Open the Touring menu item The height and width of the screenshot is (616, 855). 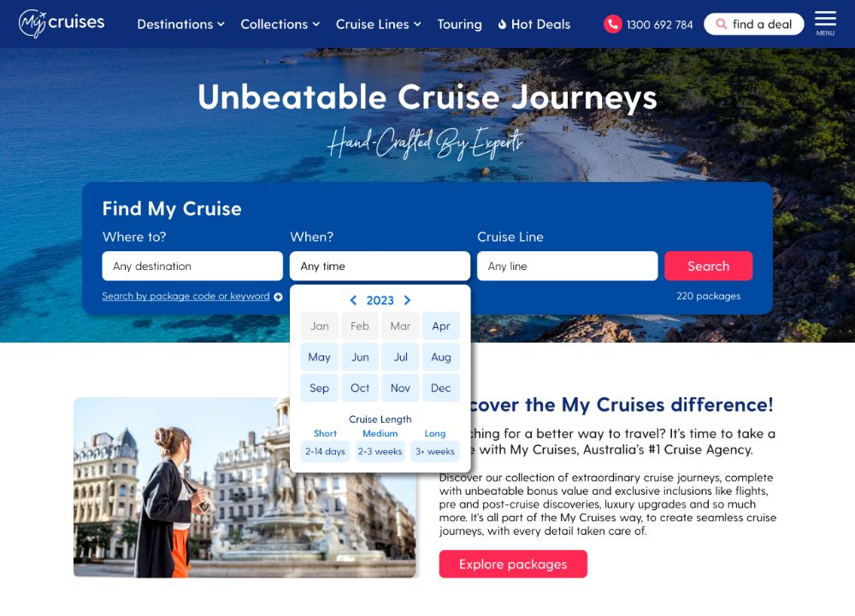(460, 24)
